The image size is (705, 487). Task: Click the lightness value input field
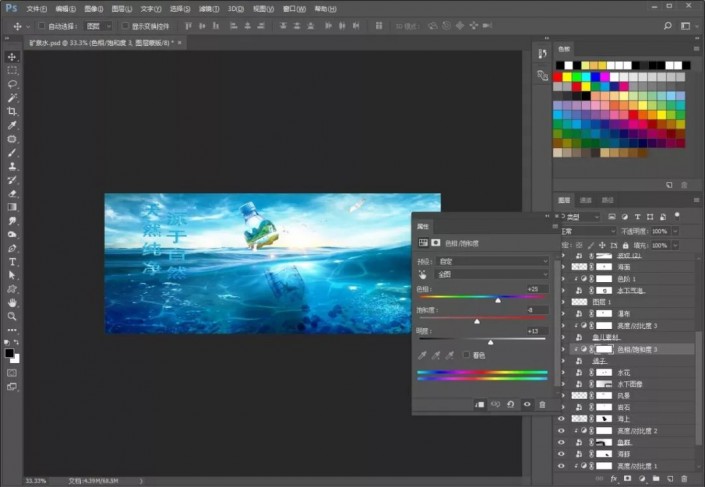tap(537, 331)
